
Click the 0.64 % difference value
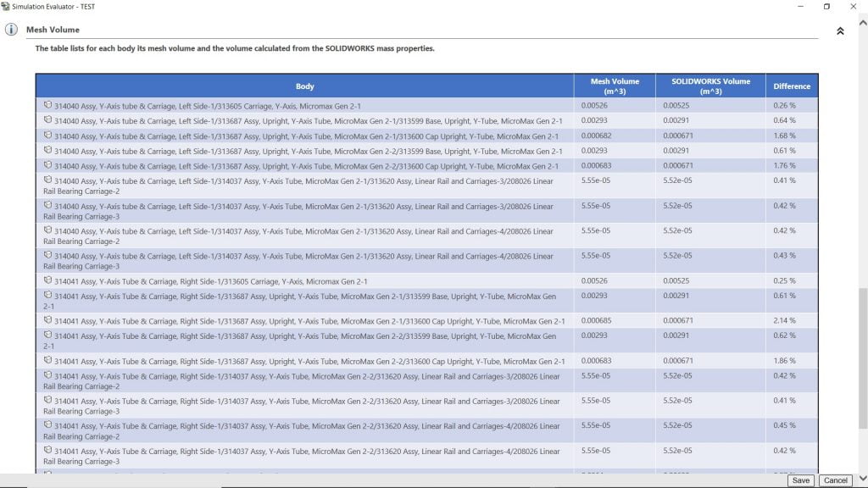click(x=784, y=120)
